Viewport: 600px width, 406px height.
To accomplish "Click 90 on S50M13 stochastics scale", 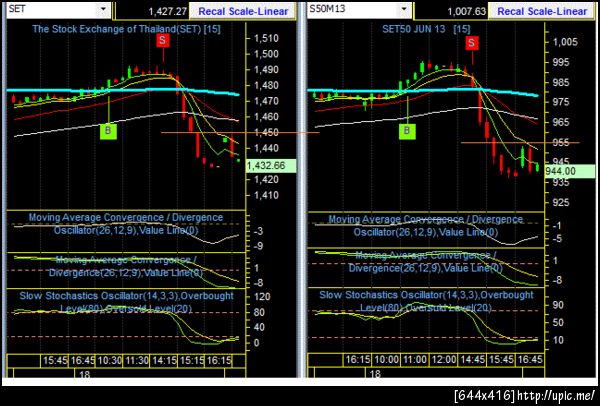I will click(558, 305).
